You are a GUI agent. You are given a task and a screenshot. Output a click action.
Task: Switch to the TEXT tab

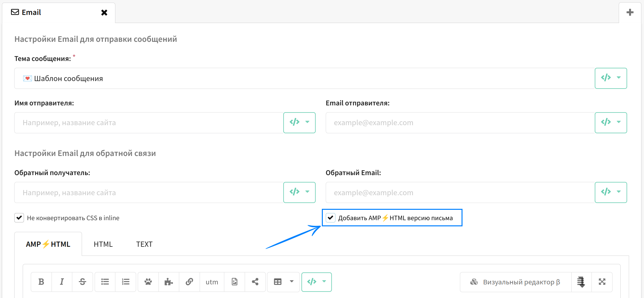144,244
